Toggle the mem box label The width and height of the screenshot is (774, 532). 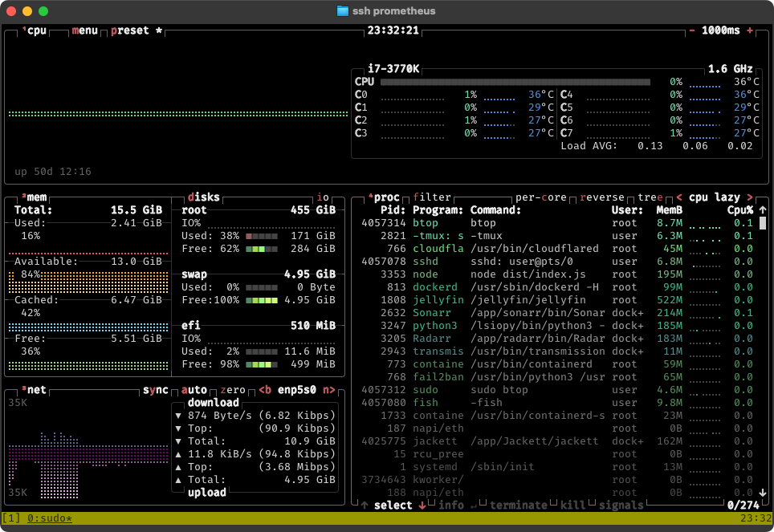click(x=36, y=197)
